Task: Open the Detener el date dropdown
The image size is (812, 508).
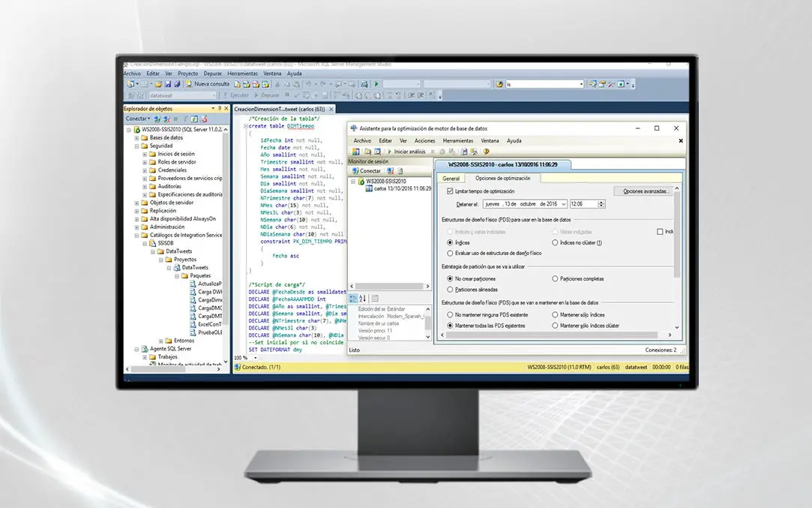Action: click(563, 204)
